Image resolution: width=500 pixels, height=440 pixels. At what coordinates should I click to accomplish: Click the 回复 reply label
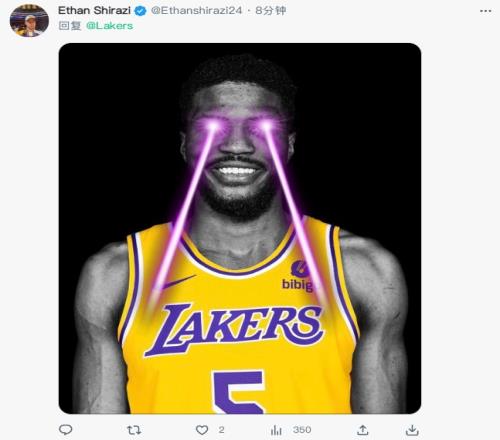tap(70, 26)
